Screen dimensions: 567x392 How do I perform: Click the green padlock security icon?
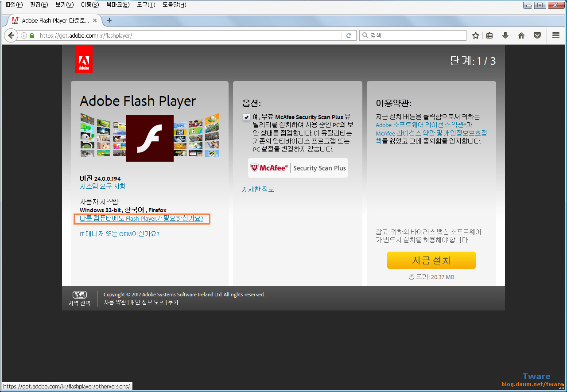pyautogui.click(x=32, y=35)
